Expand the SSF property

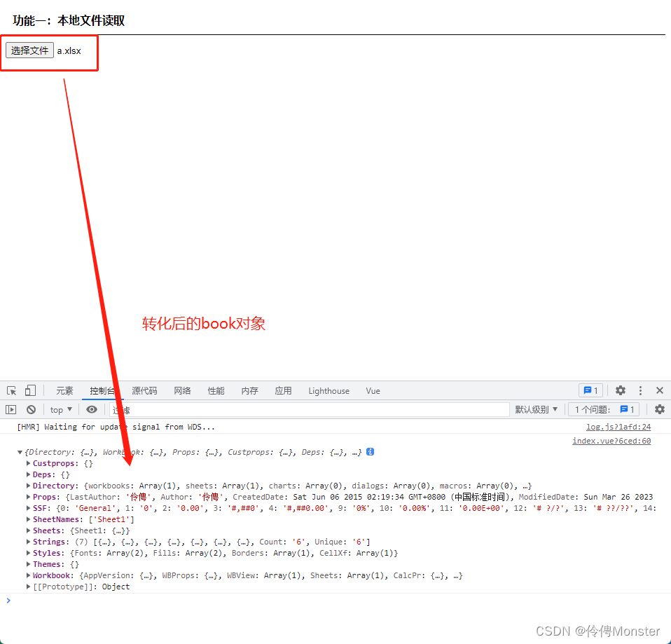(x=28, y=508)
